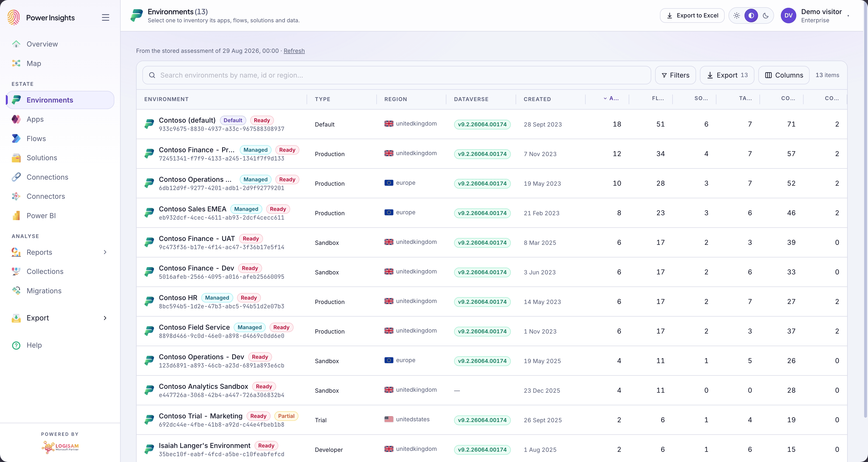
Task: Sort by the Created column header
Action: pyautogui.click(x=537, y=99)
